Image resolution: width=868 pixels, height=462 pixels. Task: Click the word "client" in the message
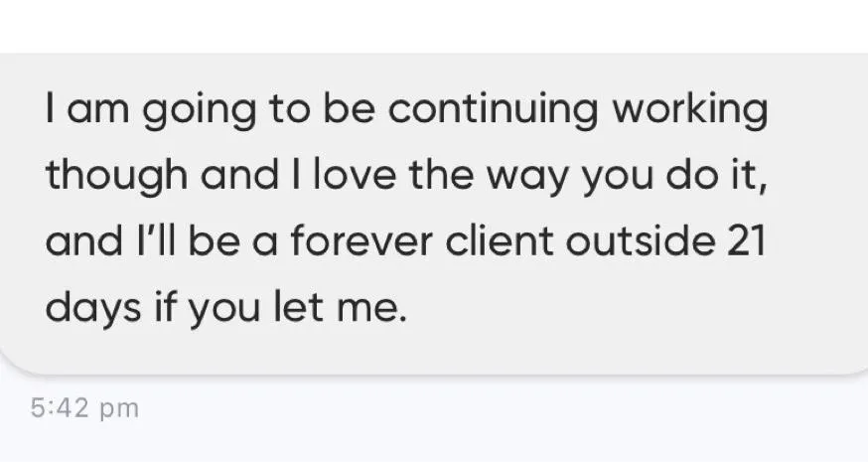pos(499,241)
